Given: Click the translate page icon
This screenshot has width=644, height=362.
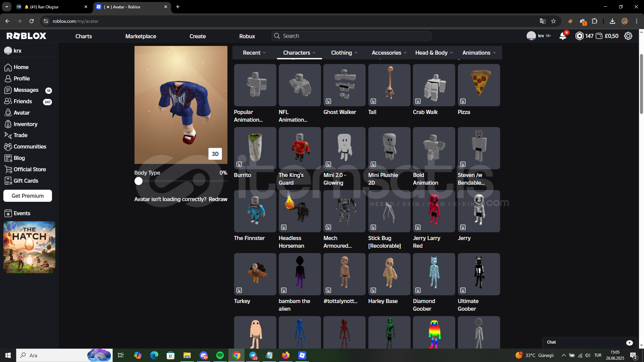Looking at the screenshot, I should click(543, 21).
